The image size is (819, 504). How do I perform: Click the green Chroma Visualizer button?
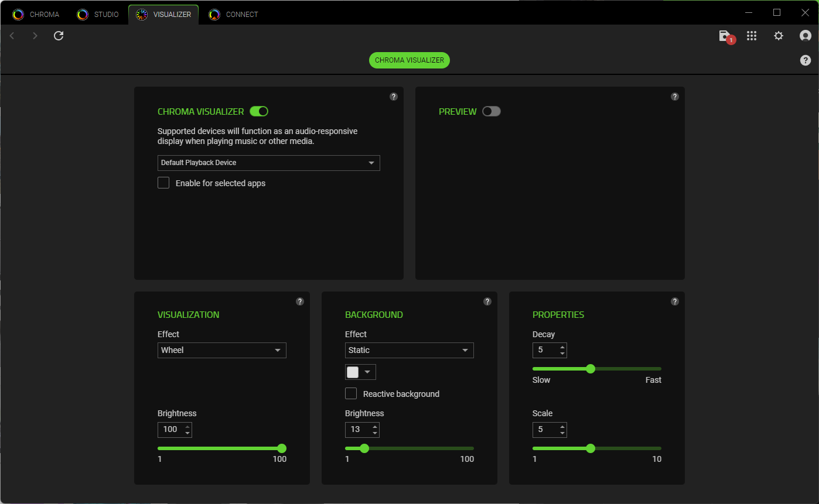pos(409,60)
